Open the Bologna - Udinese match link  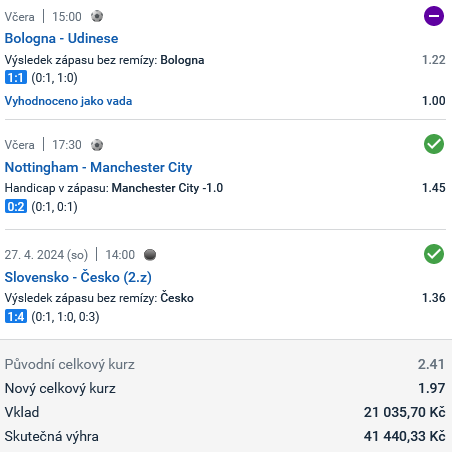click(61, 38)
